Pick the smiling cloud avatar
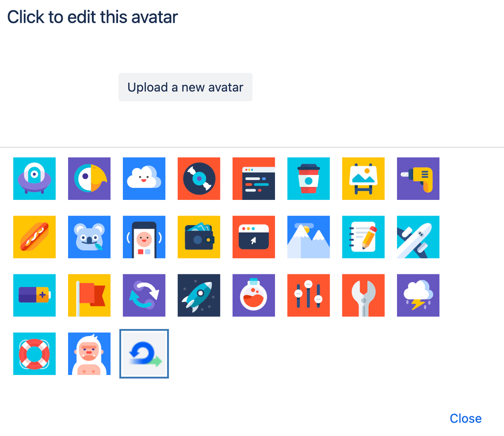The height and width of the screenshot is (436, 504). point(144,179)
